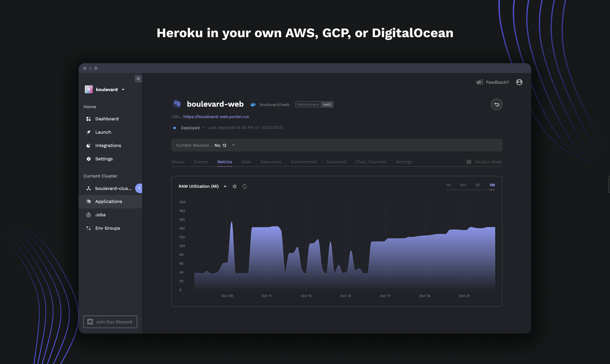Click the metrics settings gear icon
Screen dimensions: 610x364
[235, 186]
